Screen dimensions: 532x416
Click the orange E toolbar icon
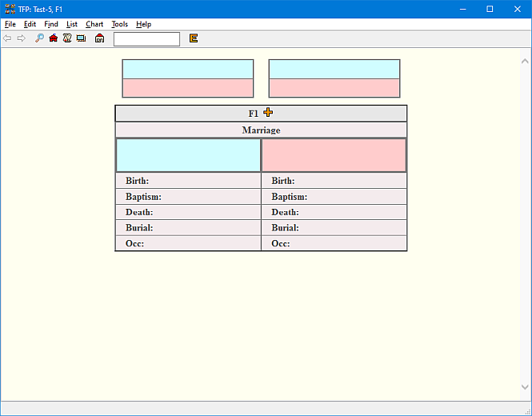point(194,38)
